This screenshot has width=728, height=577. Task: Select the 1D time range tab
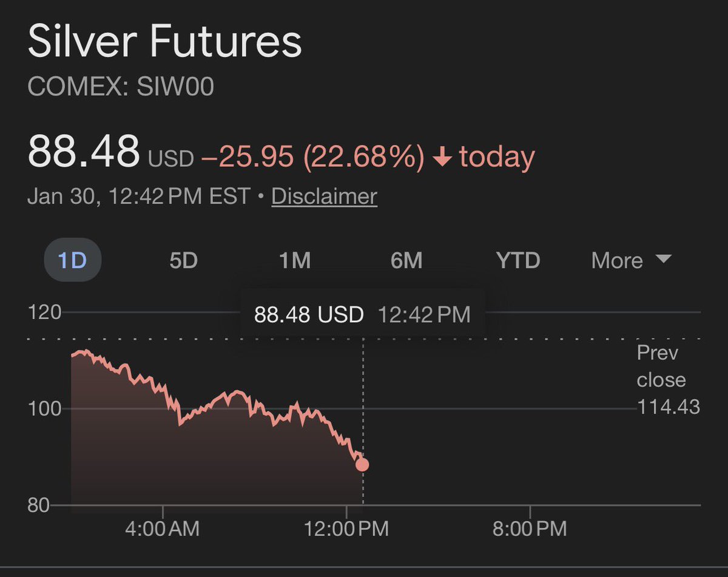click(72, 260)
